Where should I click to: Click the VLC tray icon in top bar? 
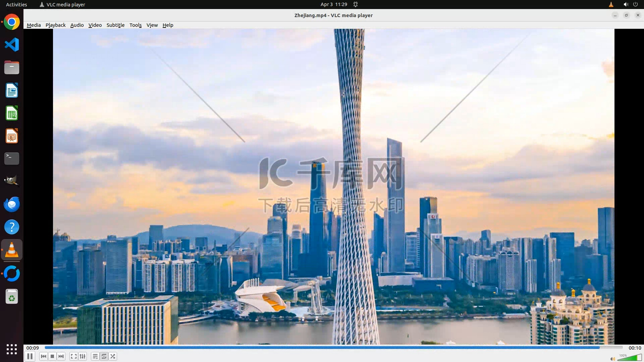tap(611, 4)
